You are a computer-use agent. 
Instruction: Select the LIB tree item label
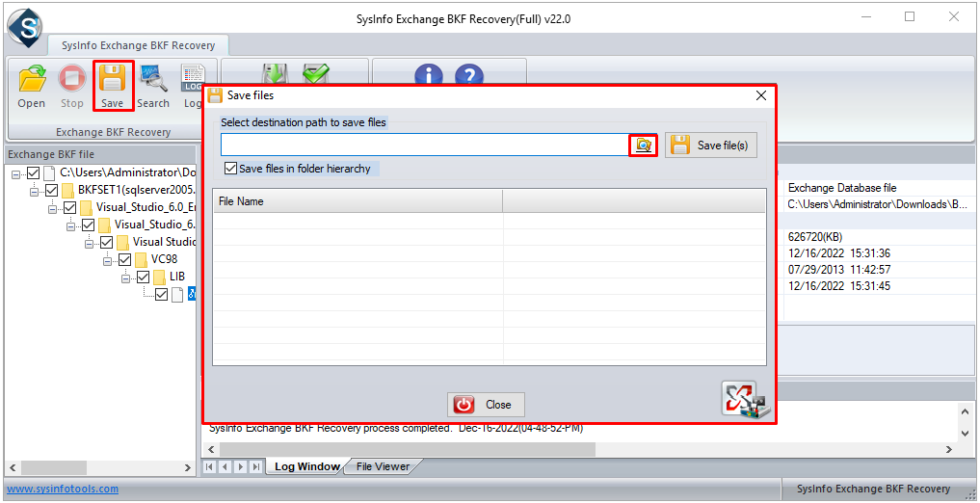177,277
